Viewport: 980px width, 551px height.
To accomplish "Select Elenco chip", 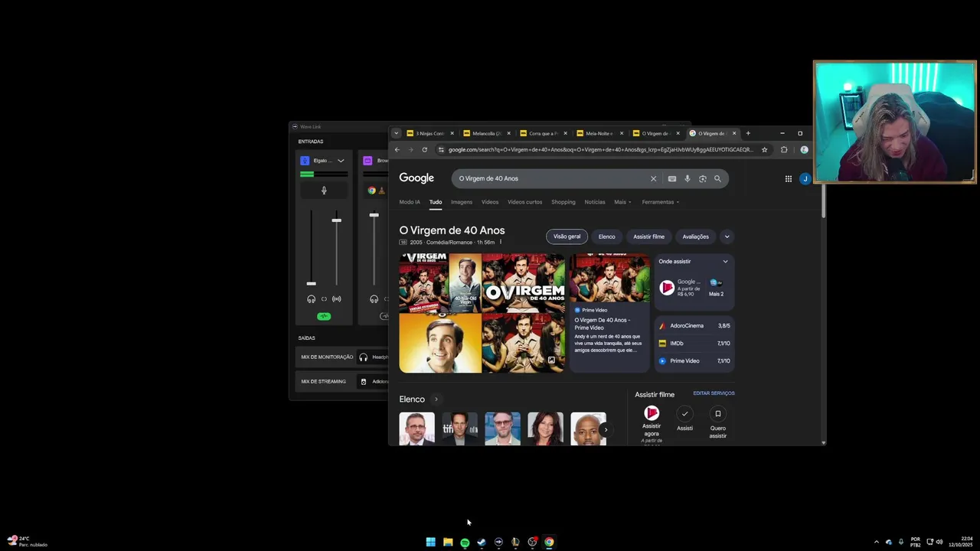I will (x=606, y=236).
